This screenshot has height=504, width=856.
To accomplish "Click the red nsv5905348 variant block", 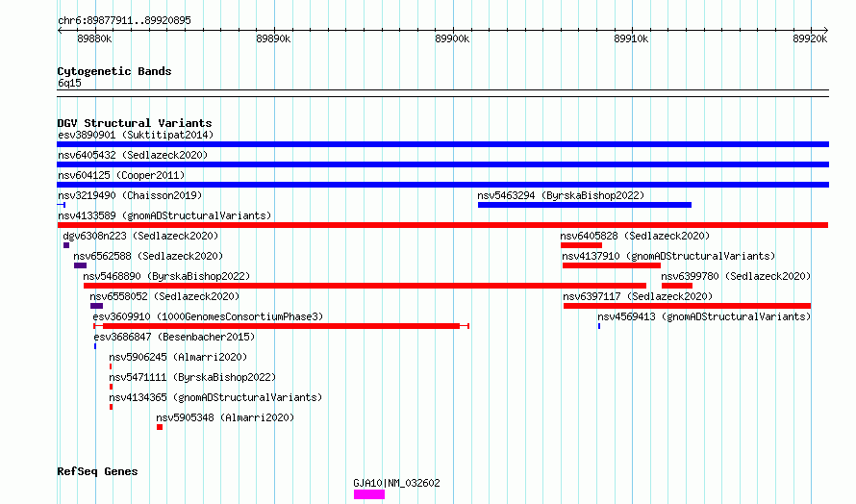I will [160, 427].
